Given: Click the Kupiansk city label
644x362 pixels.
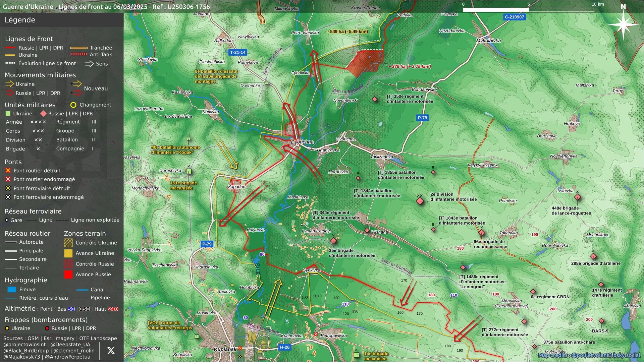Looking at the screenshot, I should click(x=225, y=349).
